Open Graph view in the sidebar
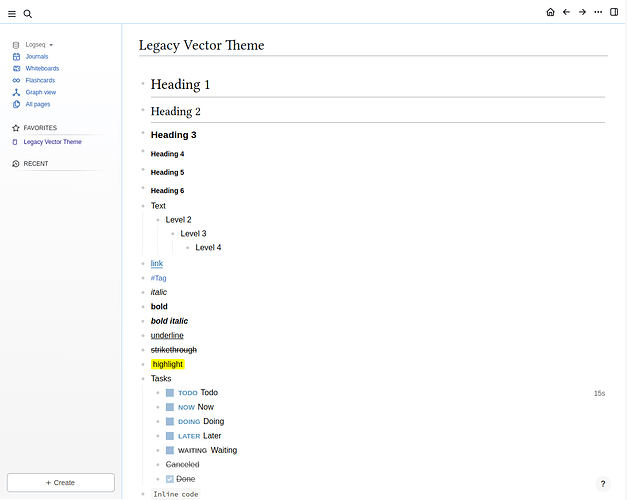The height and width of the screenshot is (500, 627). coord(41,92)
